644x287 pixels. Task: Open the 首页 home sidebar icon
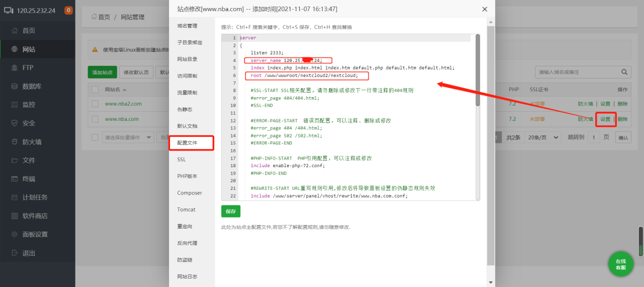click(15, 31)
